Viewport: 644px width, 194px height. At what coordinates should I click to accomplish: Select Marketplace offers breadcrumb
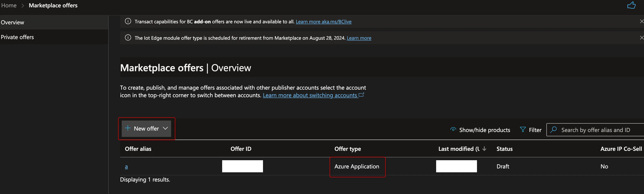(x=53, y=6)
